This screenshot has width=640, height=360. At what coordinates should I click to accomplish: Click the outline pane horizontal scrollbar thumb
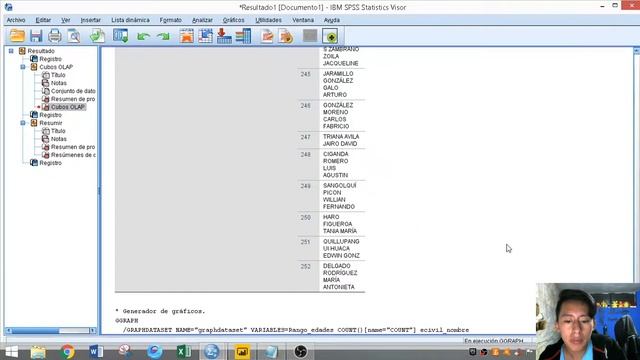36,331
